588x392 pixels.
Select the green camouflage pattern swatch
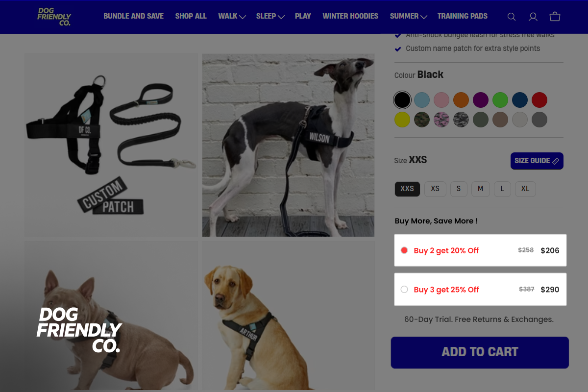[x=422, y=120]
